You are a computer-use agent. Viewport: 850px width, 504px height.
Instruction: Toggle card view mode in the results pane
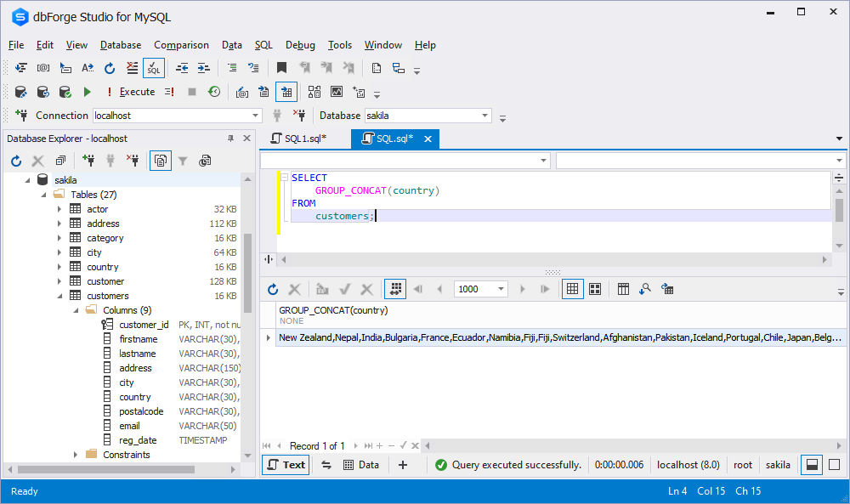point(594,289)
